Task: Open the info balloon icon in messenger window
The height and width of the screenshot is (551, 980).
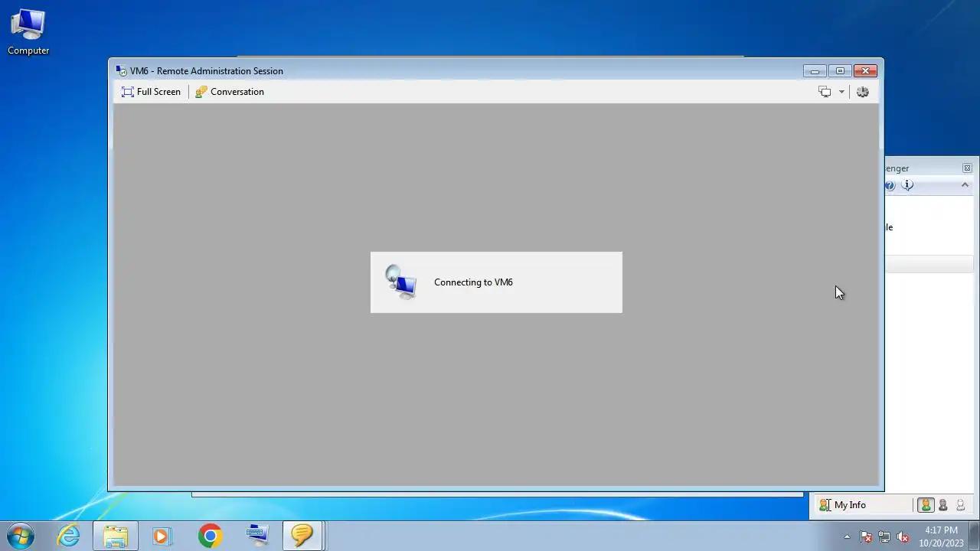Action: click(908, 185)
